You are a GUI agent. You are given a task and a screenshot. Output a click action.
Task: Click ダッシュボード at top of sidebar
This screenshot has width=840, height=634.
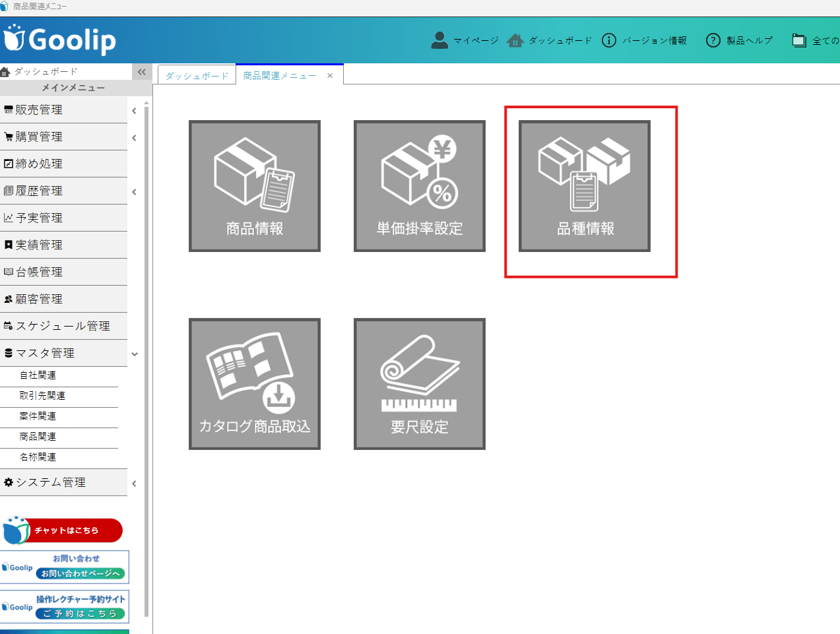[46, 71]
